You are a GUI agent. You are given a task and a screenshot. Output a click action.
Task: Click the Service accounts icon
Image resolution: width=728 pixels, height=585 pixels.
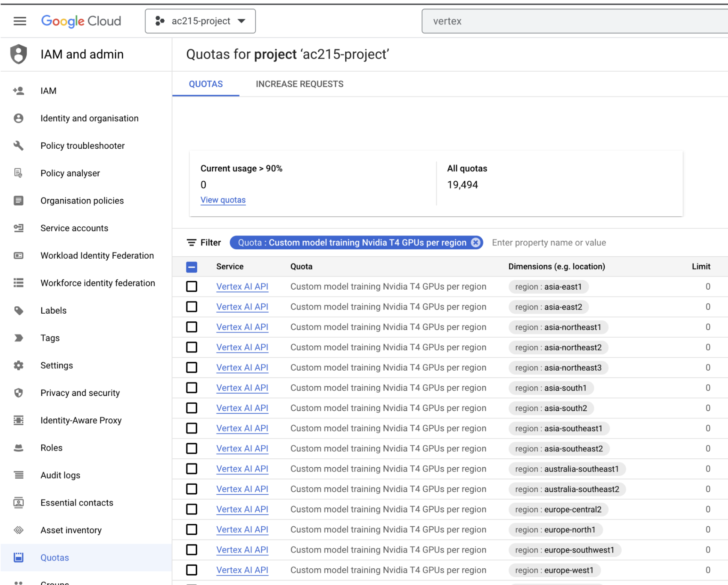click(x=18, y=228)
